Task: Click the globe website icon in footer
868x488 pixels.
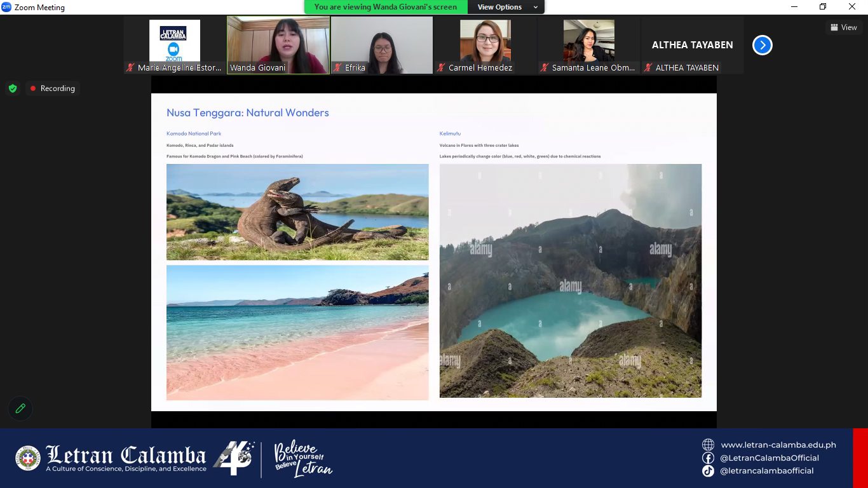Action: tap(708, 445)
